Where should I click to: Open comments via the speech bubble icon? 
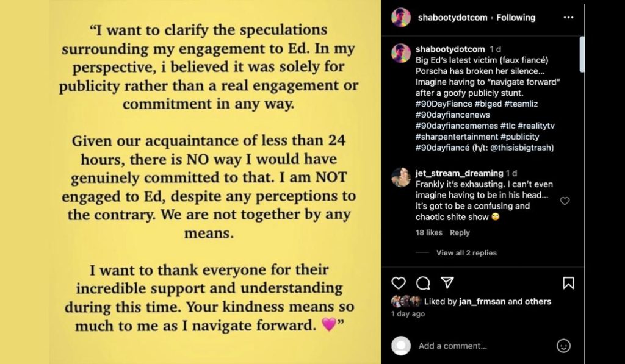pyautogui.click(x=423, y=283)
